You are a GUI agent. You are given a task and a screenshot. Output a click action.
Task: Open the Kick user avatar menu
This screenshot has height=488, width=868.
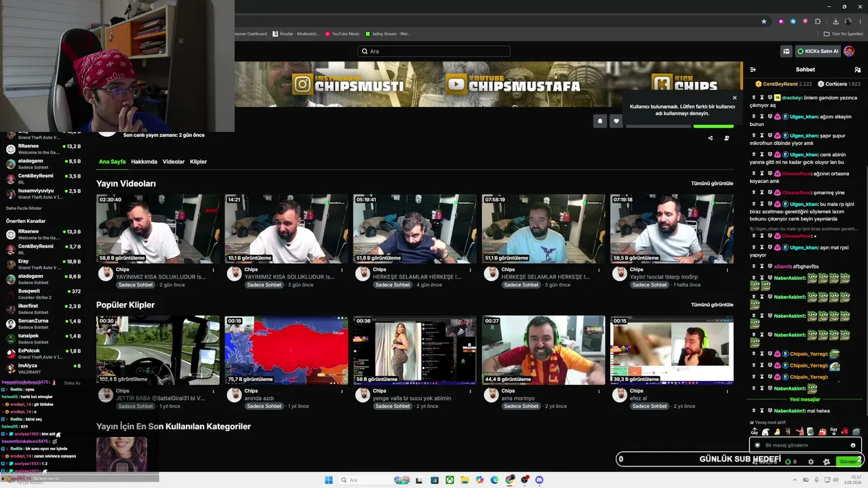[849, 51]
